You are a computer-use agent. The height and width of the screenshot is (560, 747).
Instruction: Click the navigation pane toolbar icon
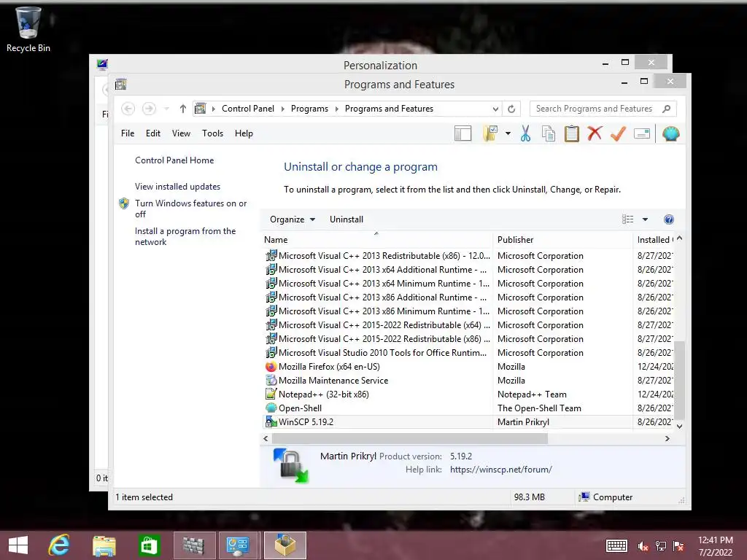click(x=462, y=134)
